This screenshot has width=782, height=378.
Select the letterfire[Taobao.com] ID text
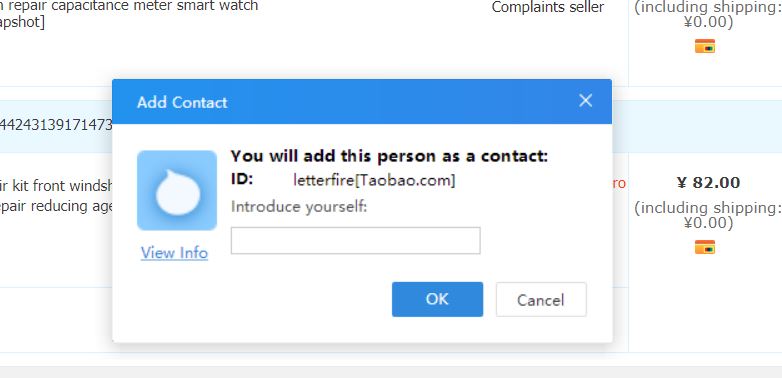pyautogui.click(x=374, y=180)
